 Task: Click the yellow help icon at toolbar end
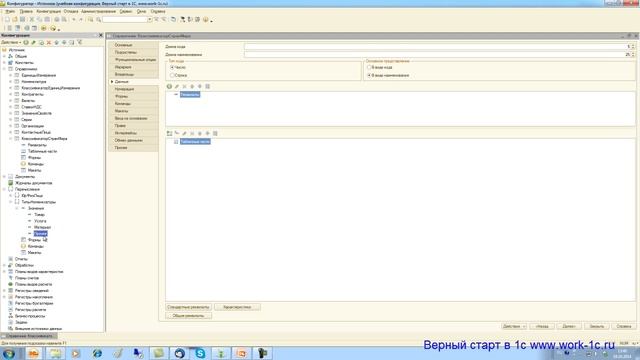206,19
